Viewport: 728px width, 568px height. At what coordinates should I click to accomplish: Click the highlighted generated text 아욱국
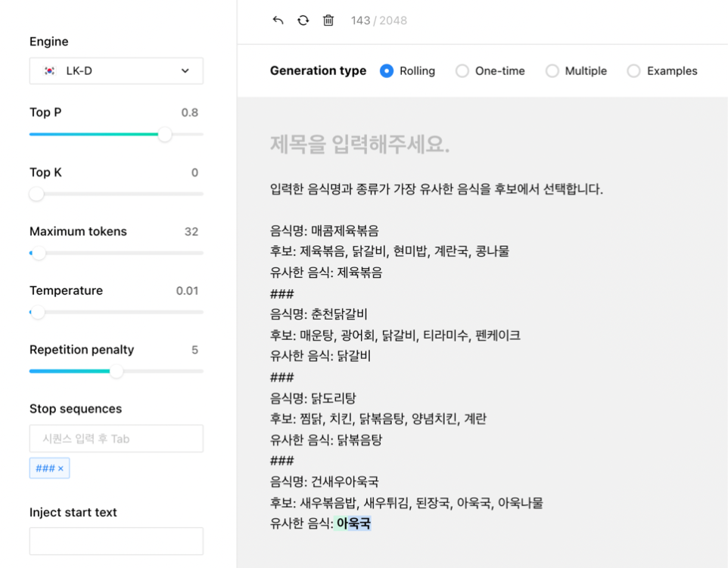[353, 523]
